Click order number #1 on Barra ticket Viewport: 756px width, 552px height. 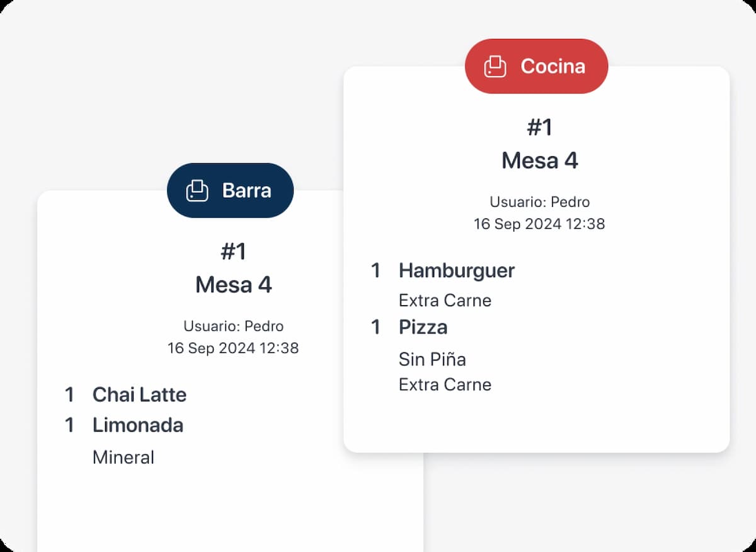234,252
